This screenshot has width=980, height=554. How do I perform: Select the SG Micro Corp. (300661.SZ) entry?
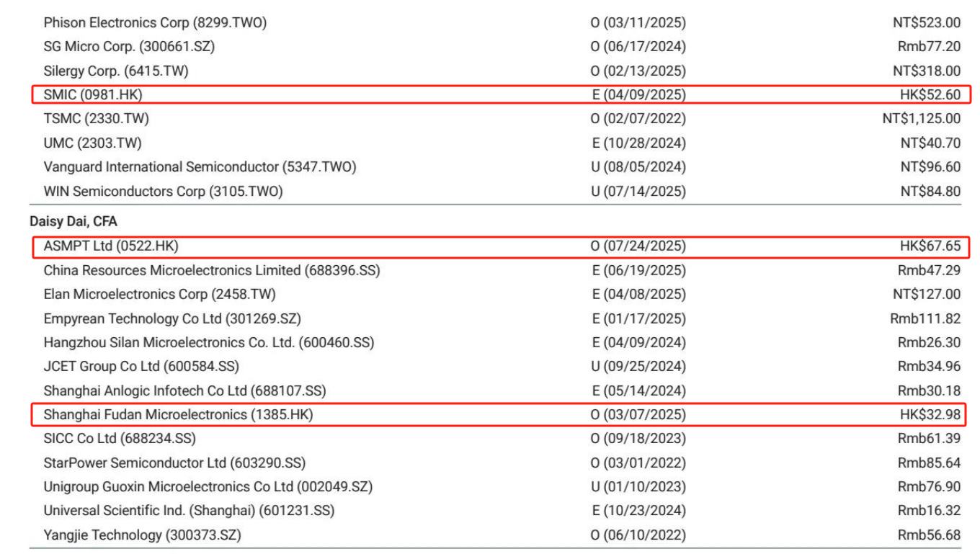coord(129,47)
